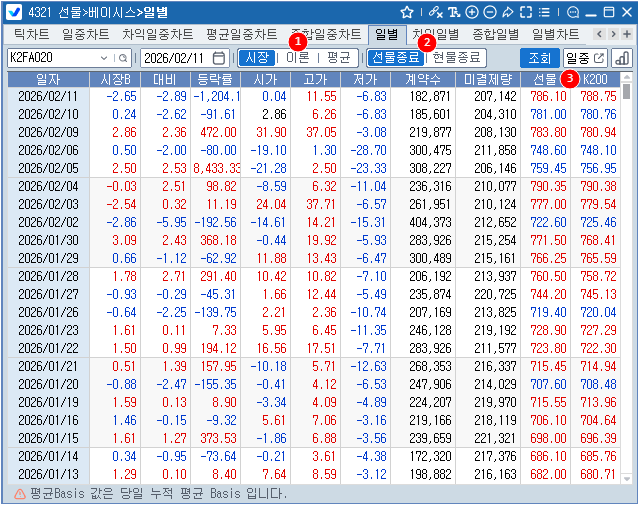
Task: Select the 평균 basis option
Action: click(338, 58)
